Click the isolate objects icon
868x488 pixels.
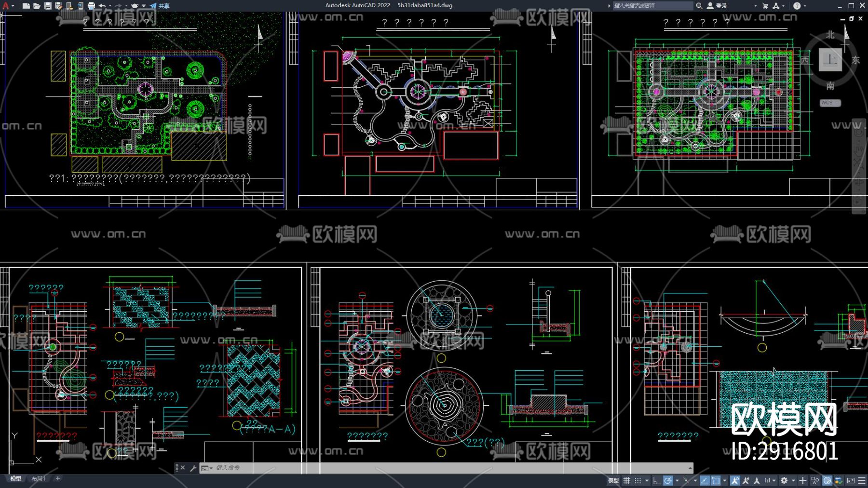point(815,480)
